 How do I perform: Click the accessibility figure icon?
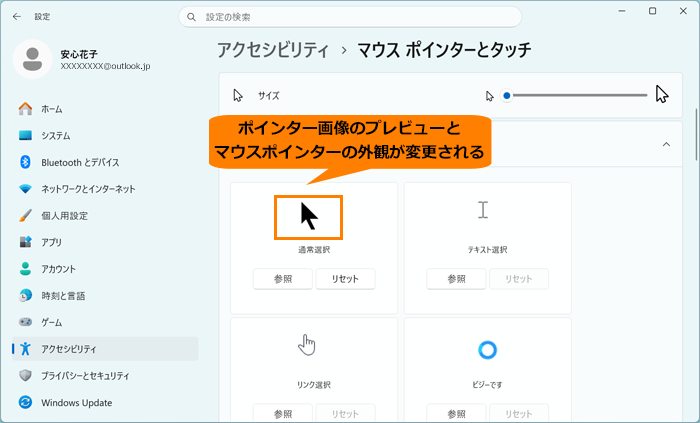click(x=25, y=349)
